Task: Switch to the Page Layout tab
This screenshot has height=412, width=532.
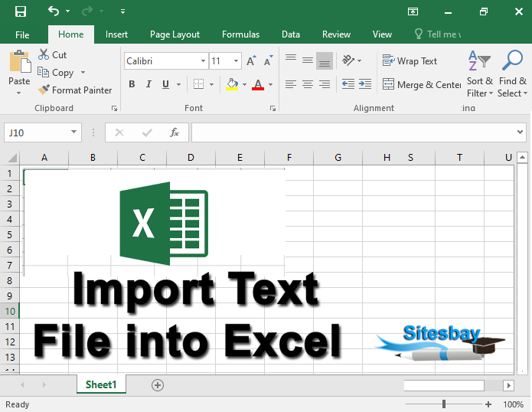Action: tap(175, 34)
